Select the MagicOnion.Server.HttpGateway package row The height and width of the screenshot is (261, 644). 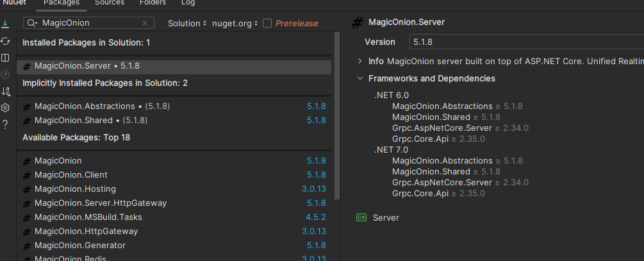click(174, 203)
